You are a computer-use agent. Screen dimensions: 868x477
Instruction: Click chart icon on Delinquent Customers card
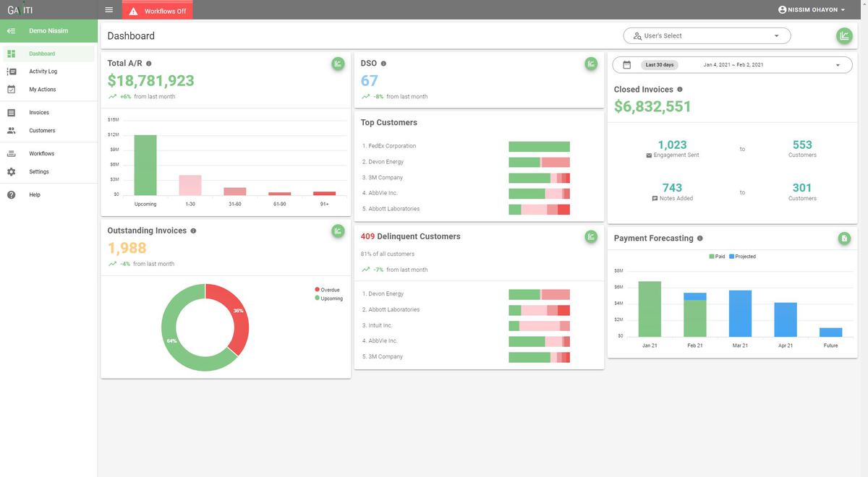coord(591,236)
